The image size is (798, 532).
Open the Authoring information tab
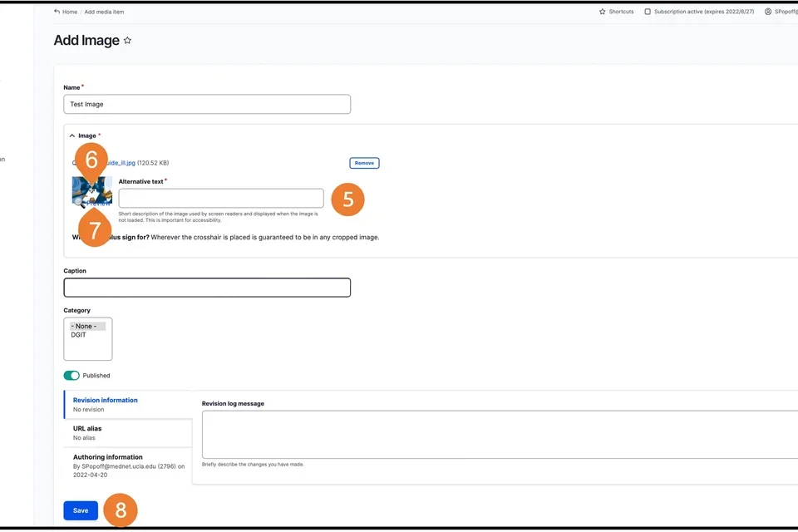pyautogui.click(x=106, y=456)
